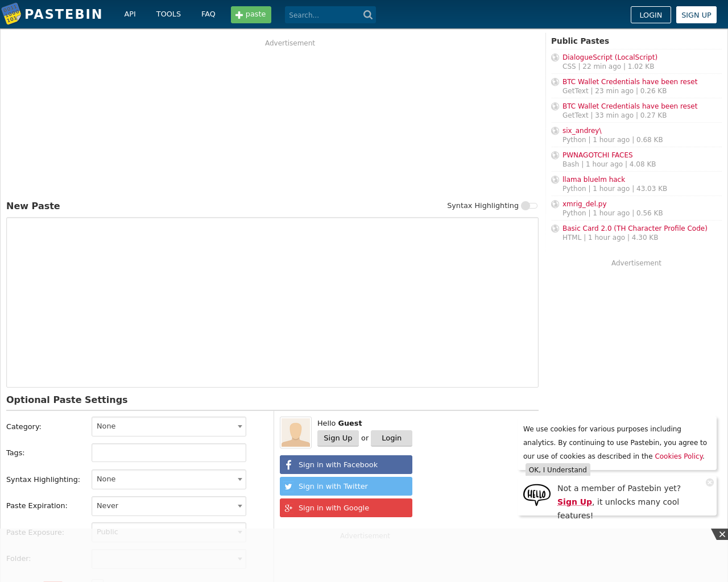Click the Login button under Hello Guest
The image size is (728, 582).
coord(391,438)
